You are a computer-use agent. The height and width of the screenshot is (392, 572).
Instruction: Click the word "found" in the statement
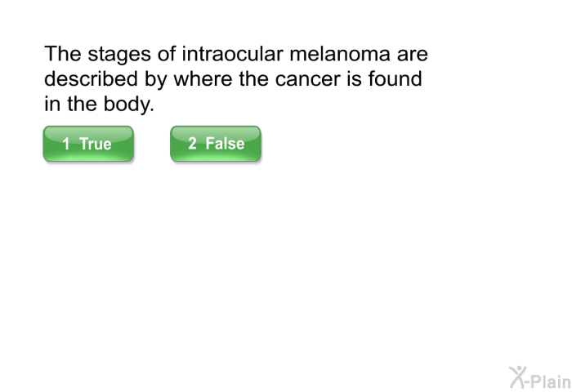395,79
